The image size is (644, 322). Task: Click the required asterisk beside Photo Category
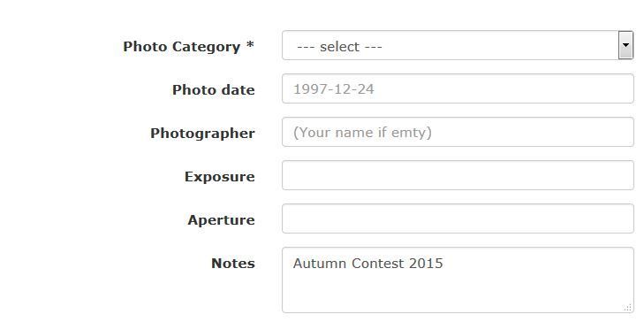click(250, 44)
